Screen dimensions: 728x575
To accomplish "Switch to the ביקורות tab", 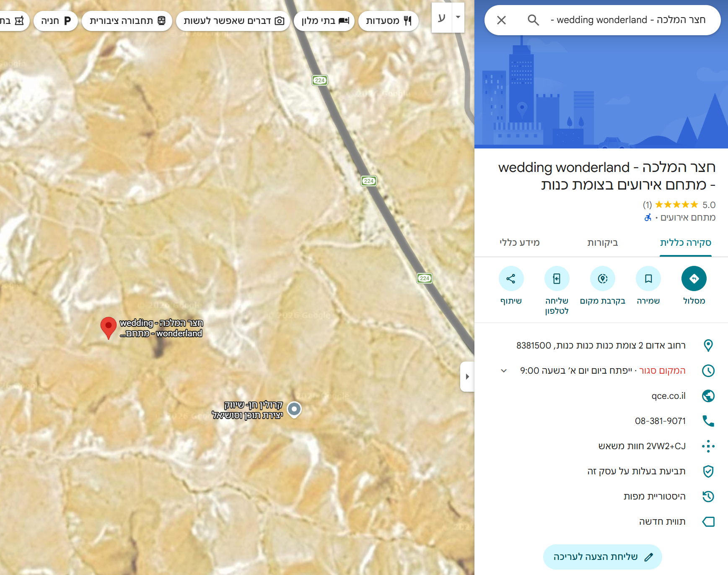I will (x=602, y=243).
